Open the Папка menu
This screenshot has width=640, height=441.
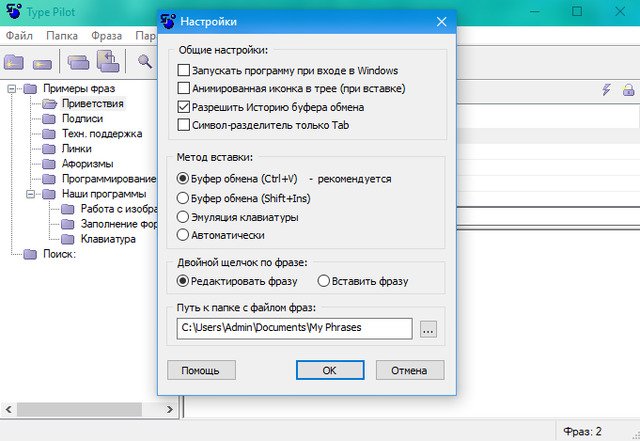62,36
